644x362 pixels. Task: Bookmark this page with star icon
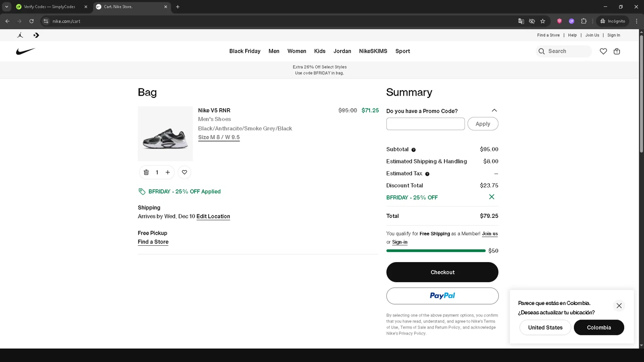543,21
